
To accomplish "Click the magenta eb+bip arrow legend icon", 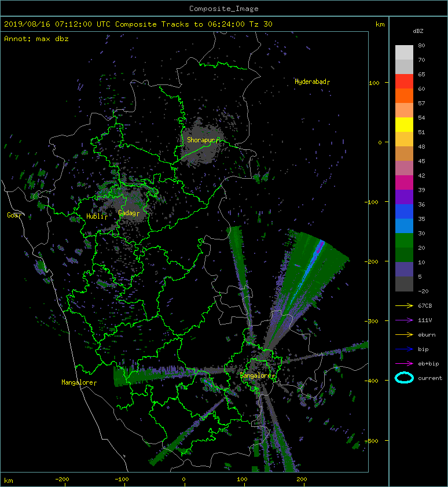I will tap(404, 363).
